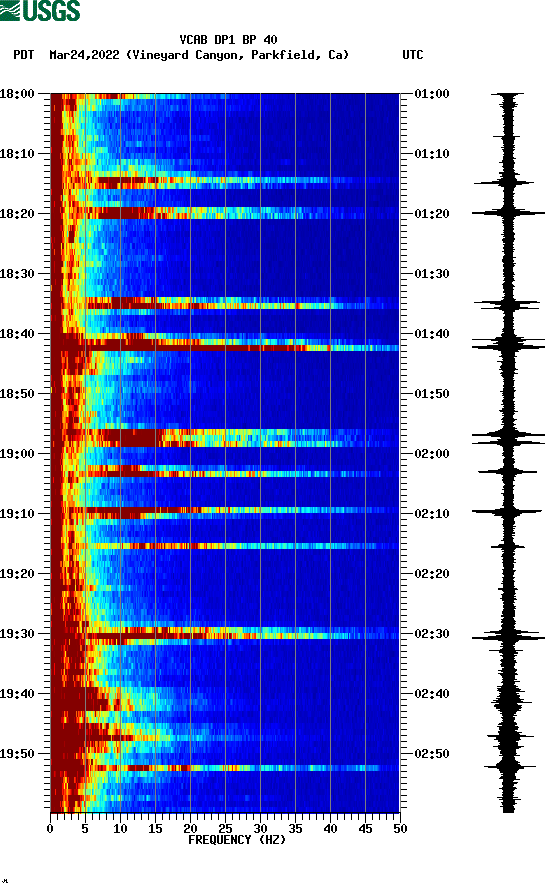Click the 5 Hz frequency tick label
The width and height of the screenshot is (552, 892).
pos(85,829)
